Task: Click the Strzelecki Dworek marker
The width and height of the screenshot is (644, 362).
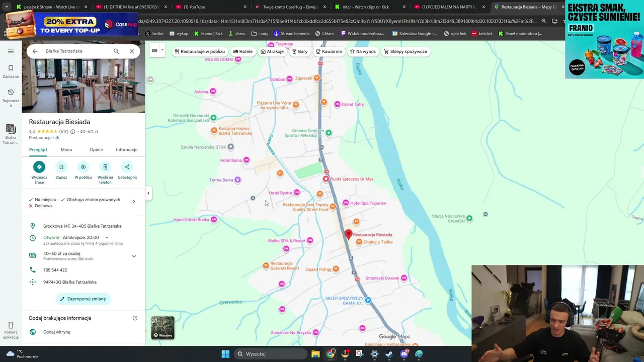Action: pos(404,278)
